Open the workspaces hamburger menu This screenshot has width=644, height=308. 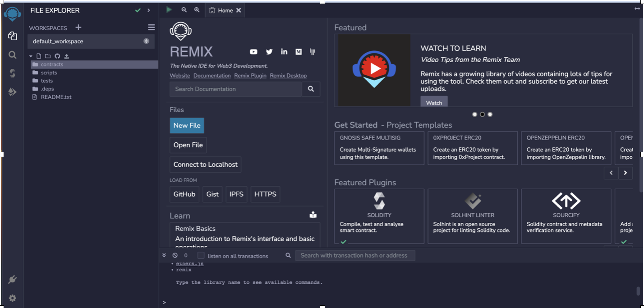pyautogui.click(x=151, y=27)
